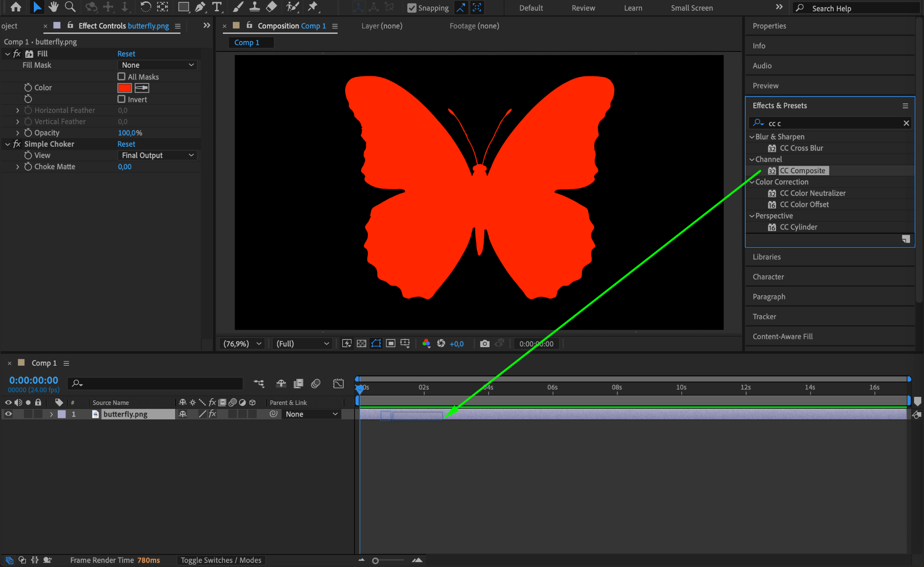Select the Type tool
Image resolution: width=924 pixels, height=567 pixels.
tap(217, 7)
